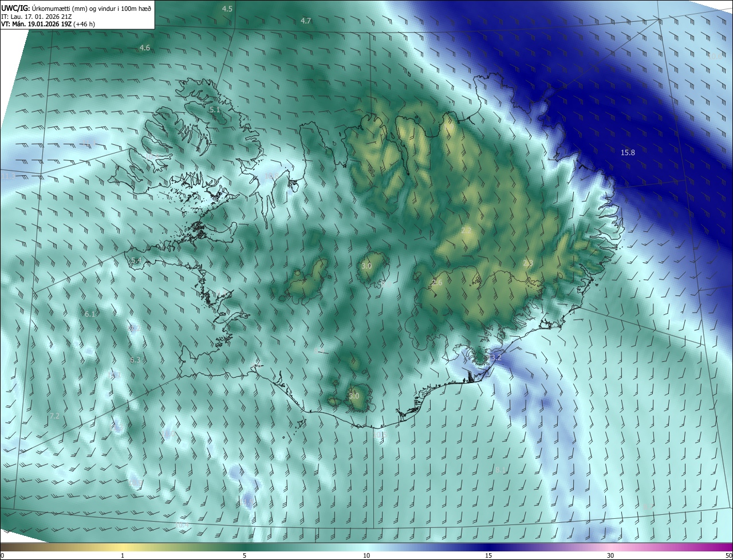Click the 1 tick label on the color scale
Screen dimensions: 733x560
click(123, 556)
